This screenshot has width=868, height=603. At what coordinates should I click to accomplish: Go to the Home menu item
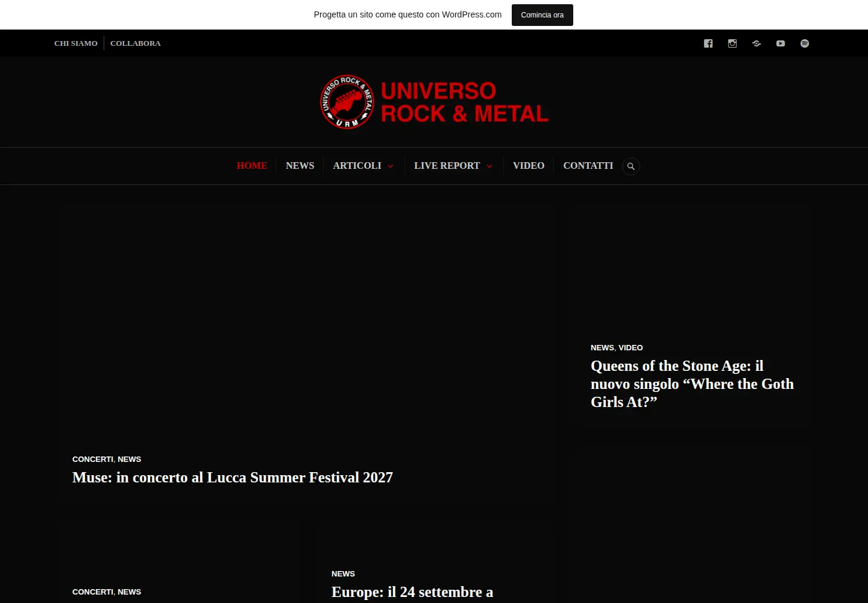coord(252,166)
